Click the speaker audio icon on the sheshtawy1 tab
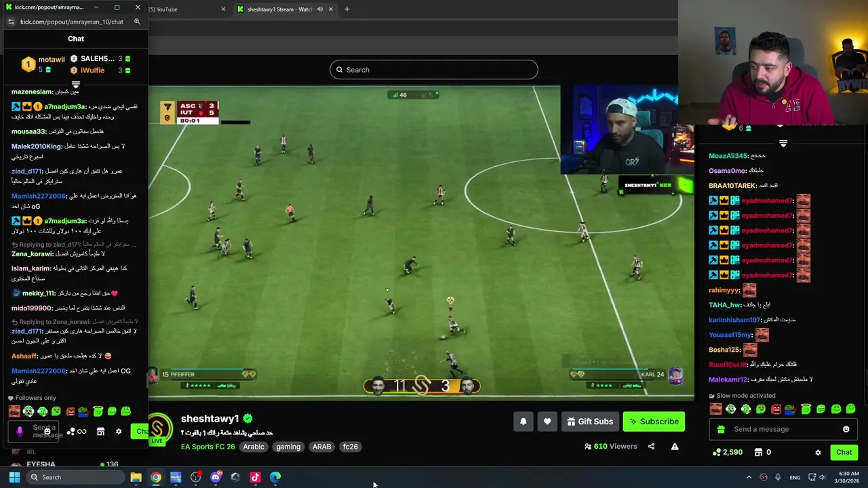Screen dimensions: 868x488 click(x=319, y=9)
